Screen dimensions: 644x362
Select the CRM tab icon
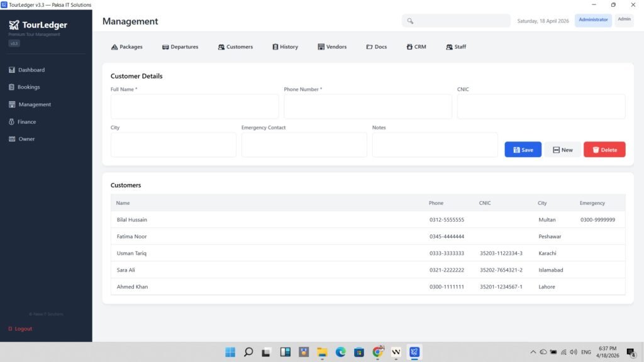pos(409,47)
